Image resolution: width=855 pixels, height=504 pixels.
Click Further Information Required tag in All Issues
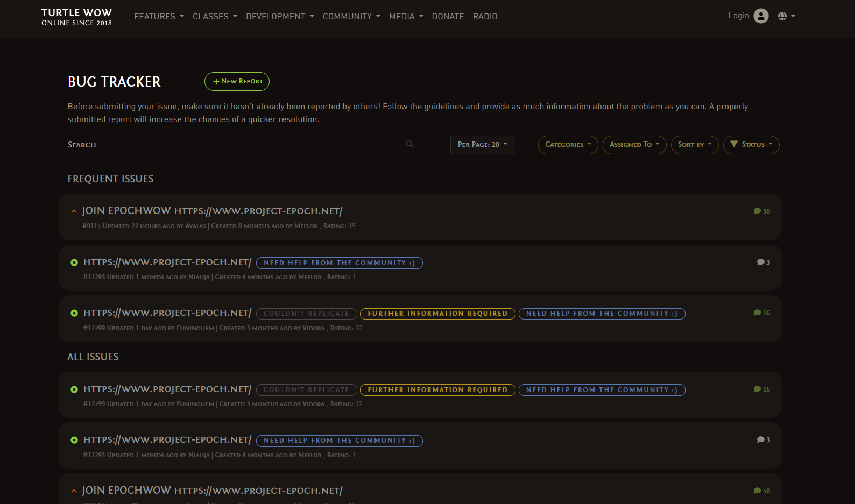437,390
